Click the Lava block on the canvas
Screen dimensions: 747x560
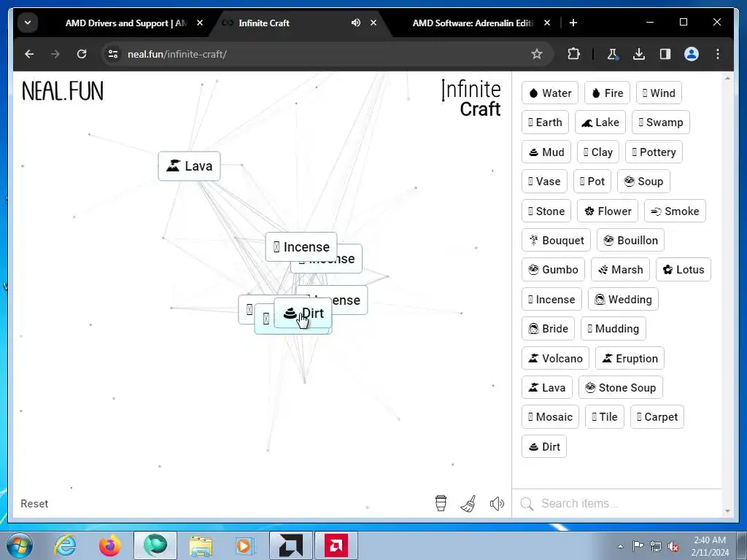(189, 166)
